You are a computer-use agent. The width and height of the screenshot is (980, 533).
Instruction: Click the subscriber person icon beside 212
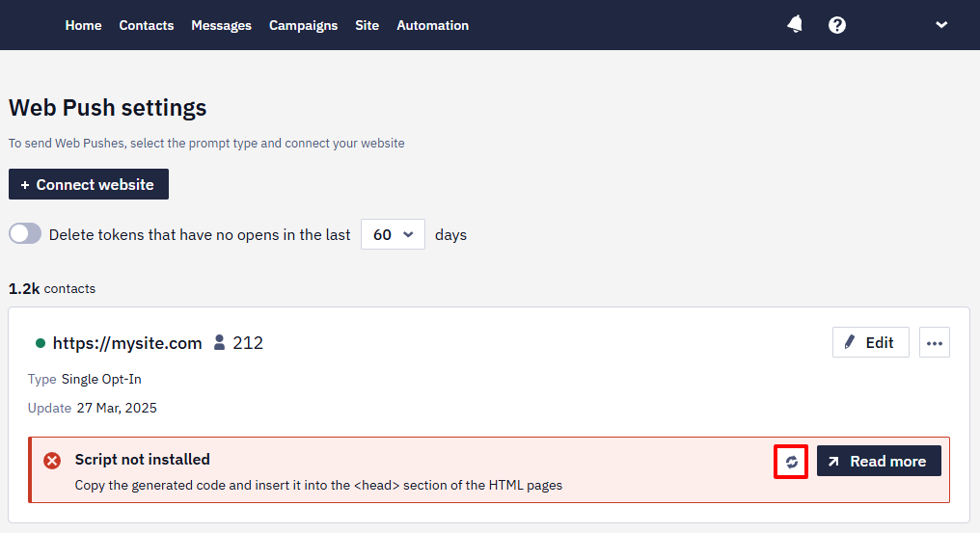[219, 342]
